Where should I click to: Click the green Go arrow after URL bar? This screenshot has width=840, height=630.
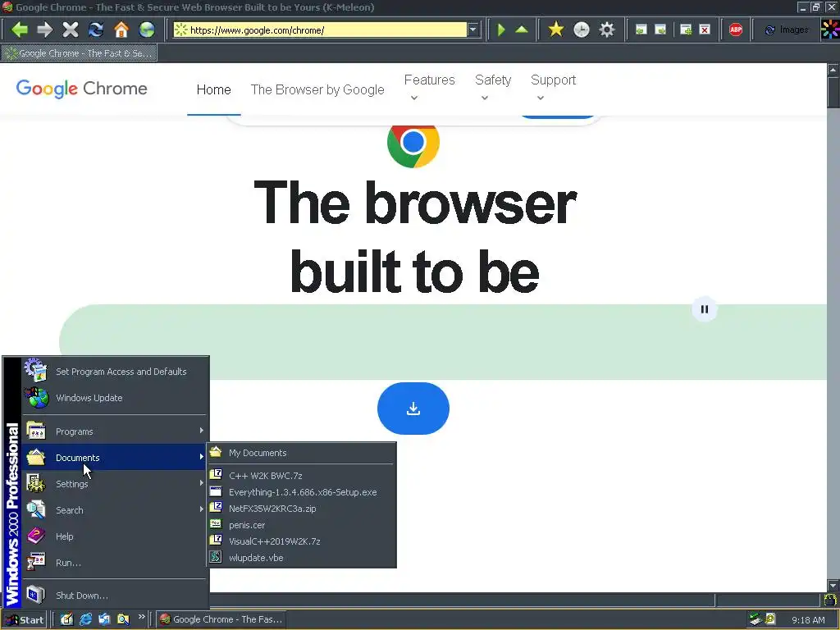coord(501,30)
